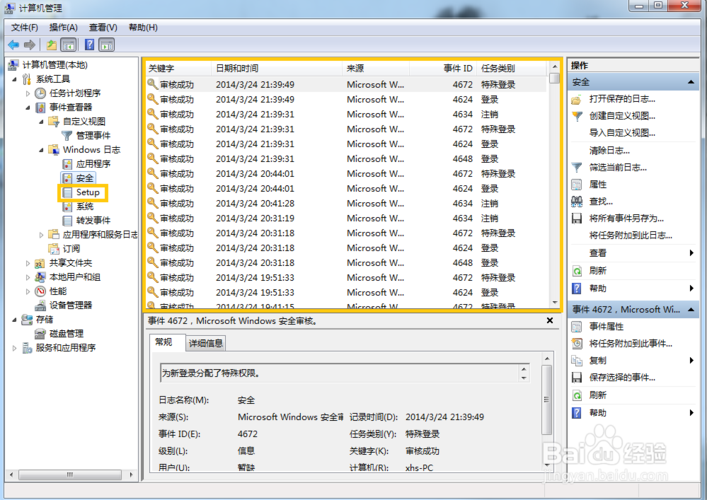
Task: Open 订阅 node
Action: pyautogui.click(x=71, y=248)
